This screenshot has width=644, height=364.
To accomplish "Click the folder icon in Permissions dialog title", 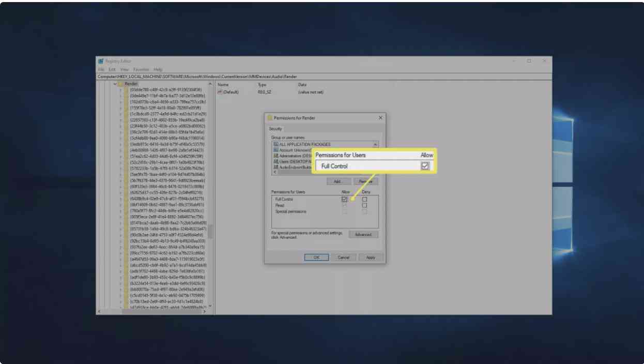I will (x=270, y=118).
